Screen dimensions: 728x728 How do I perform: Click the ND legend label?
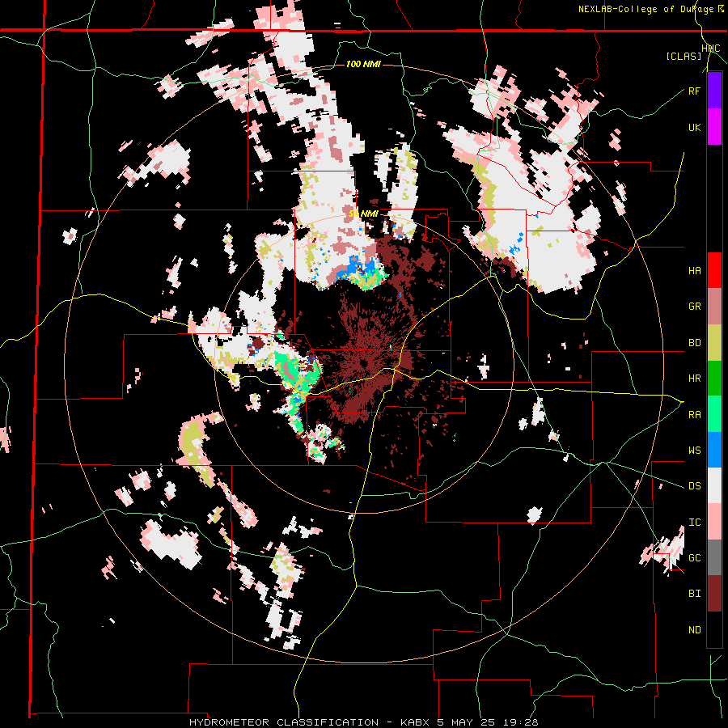point(694,630)
